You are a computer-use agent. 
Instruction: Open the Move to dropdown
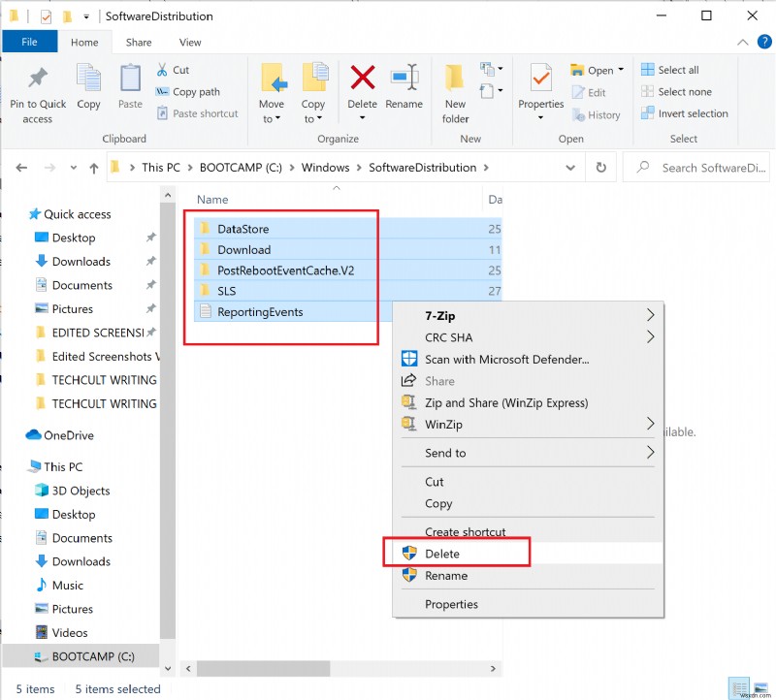point(273,94)
